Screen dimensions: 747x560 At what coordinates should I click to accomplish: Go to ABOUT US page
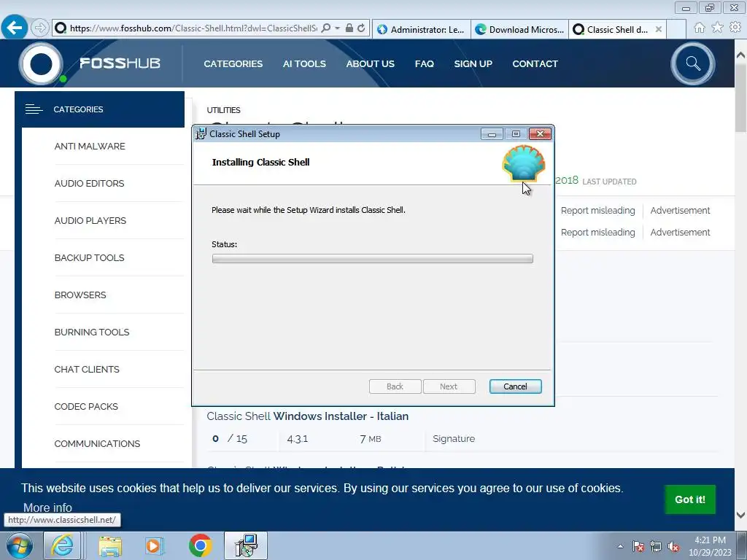[370, 64]
